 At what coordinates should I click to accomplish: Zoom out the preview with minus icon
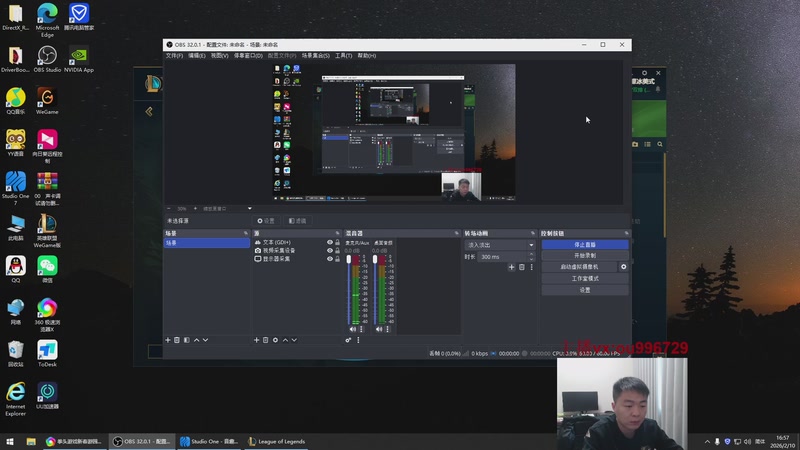click(x=169, y=209)
